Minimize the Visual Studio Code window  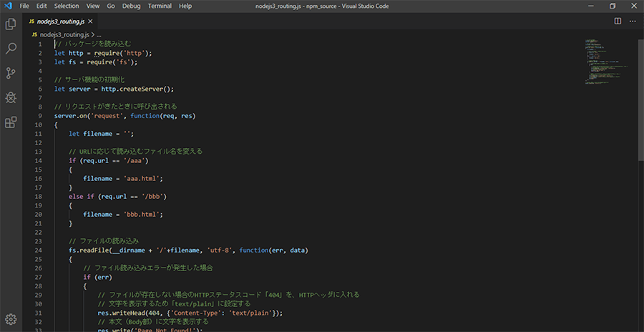(x=590, y=6)
